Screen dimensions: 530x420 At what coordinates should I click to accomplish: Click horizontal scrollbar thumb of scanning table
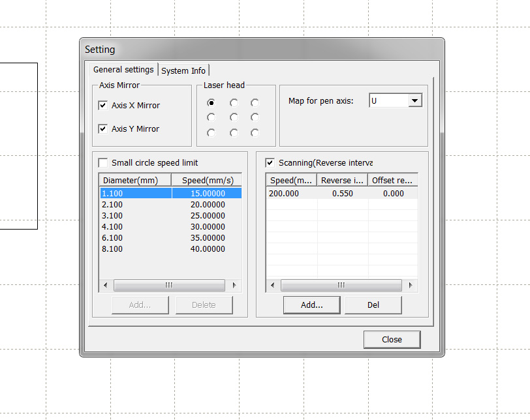pos(341,285)
